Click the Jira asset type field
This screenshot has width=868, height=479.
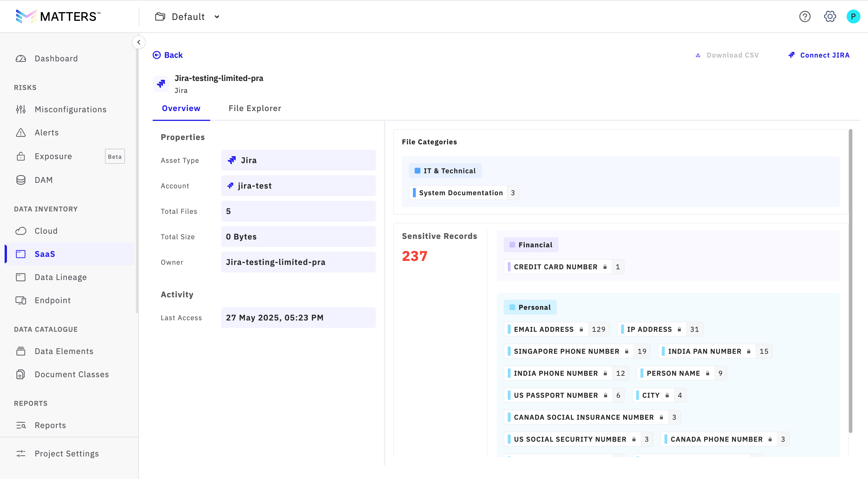[298, 161]
